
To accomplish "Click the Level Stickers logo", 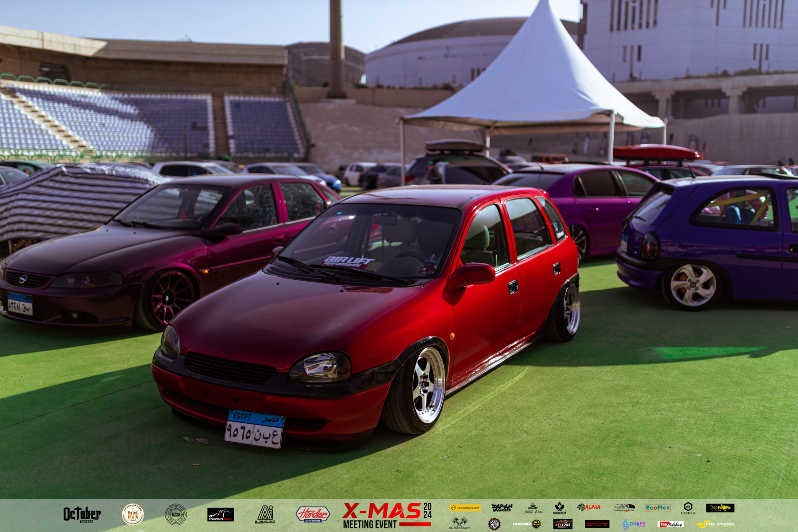I will point(716,524).
